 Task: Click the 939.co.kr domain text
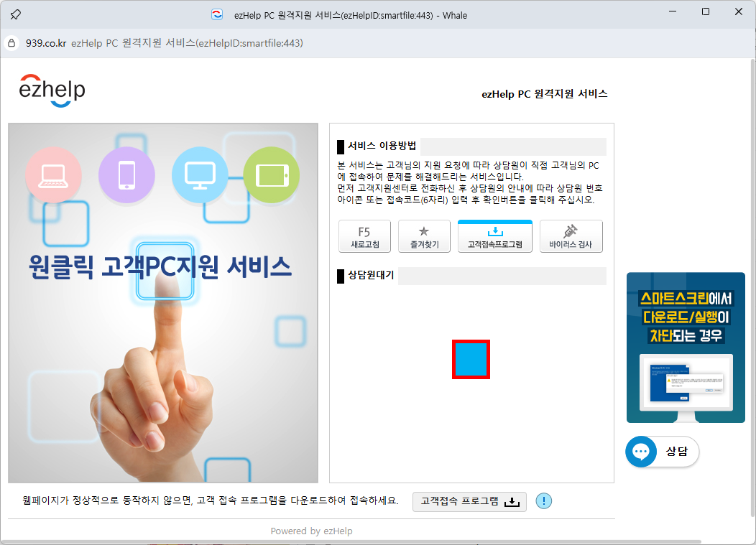[x=46, y=43]
